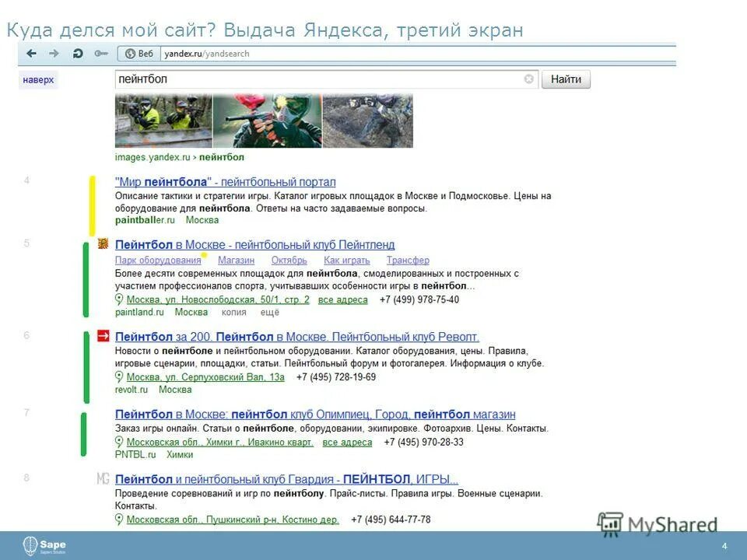Open the Веб site badge

pos(139,54)
